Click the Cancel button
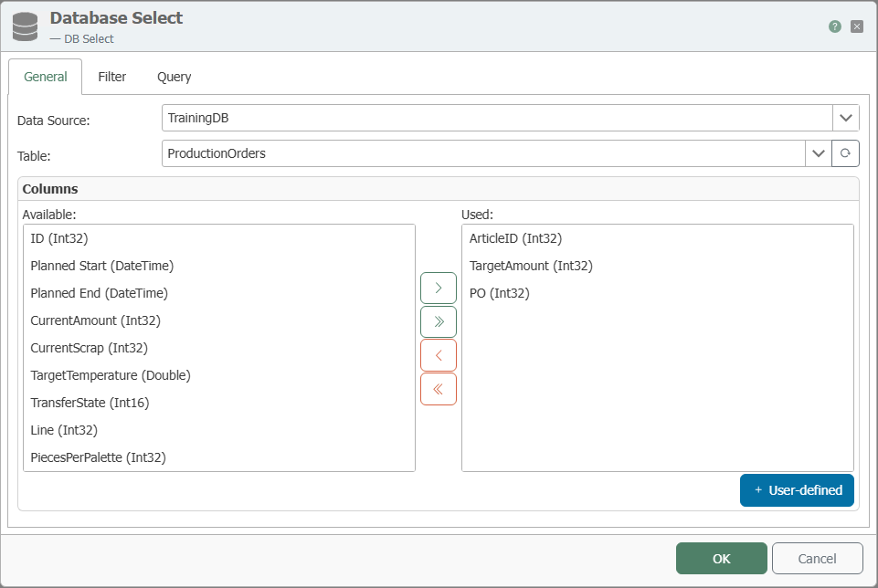878x588 pixels. point(817,559)
